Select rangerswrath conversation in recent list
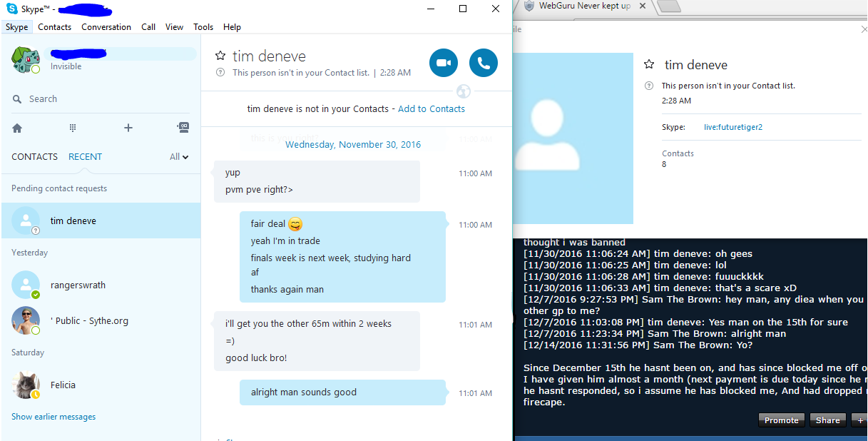The width and height of the screenshot is (868, 441). coord(101,285)
